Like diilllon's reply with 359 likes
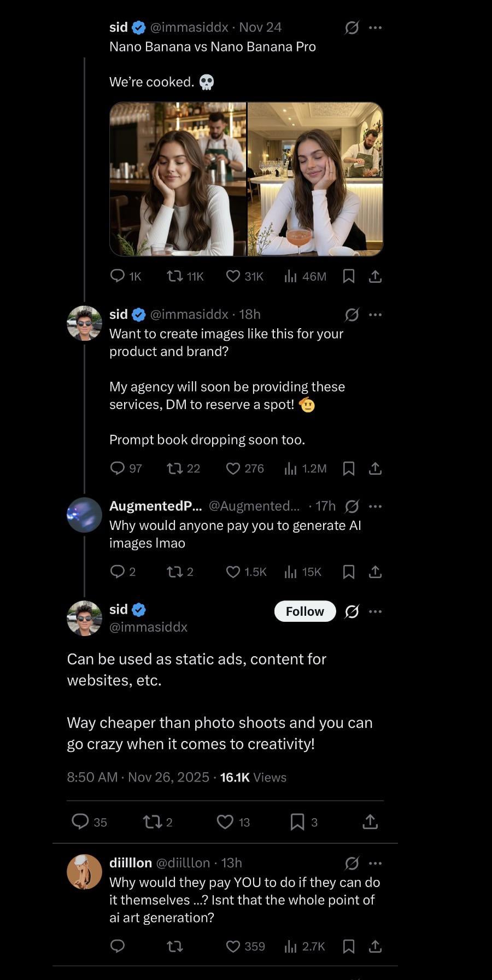Image resolution: width=492 pixels, height=980 pixels. 233,946
